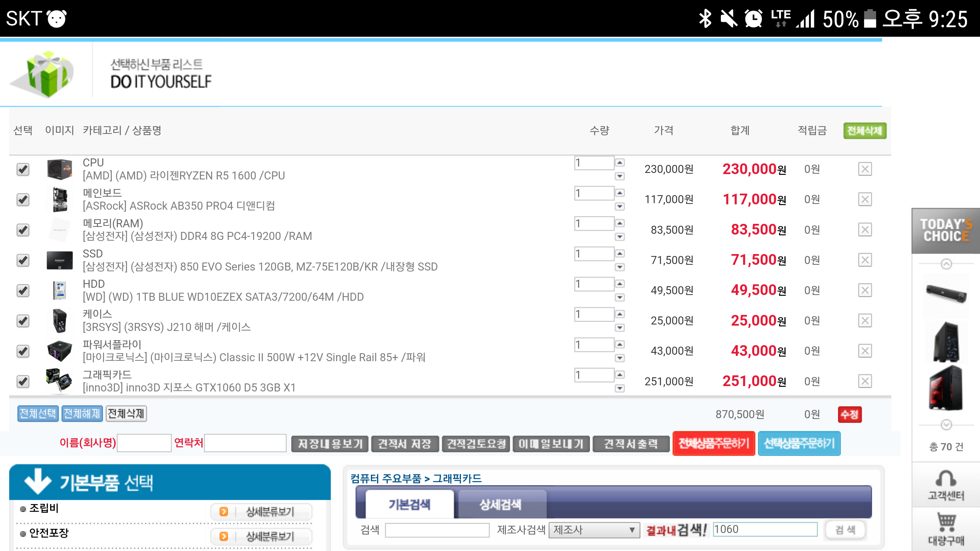This screenshot has width=980, height=551.
Task: Uncheck the 파워서플라이 row checkbox
Action: pos(23,351)
